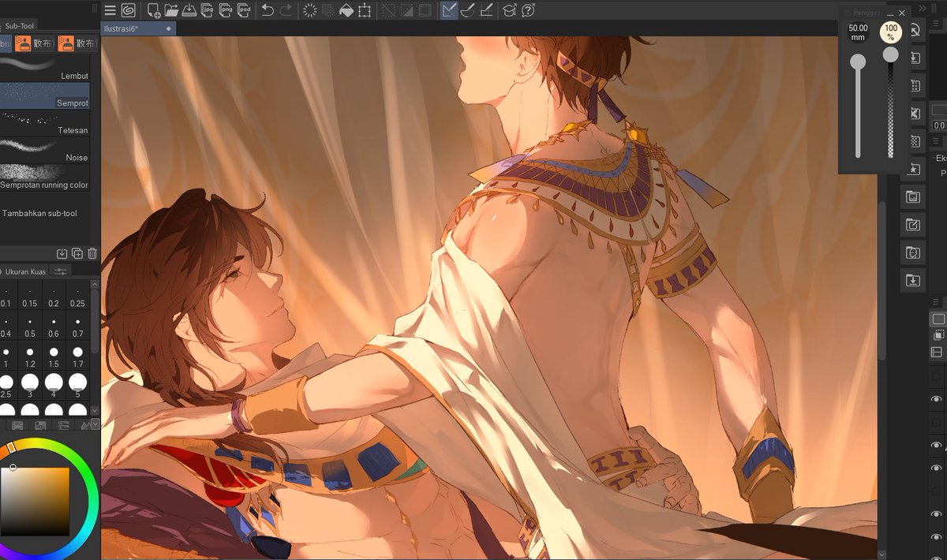Open support via question bubble icon
Image resolution: width=947 pixels, height=560 pixels.
529,10
